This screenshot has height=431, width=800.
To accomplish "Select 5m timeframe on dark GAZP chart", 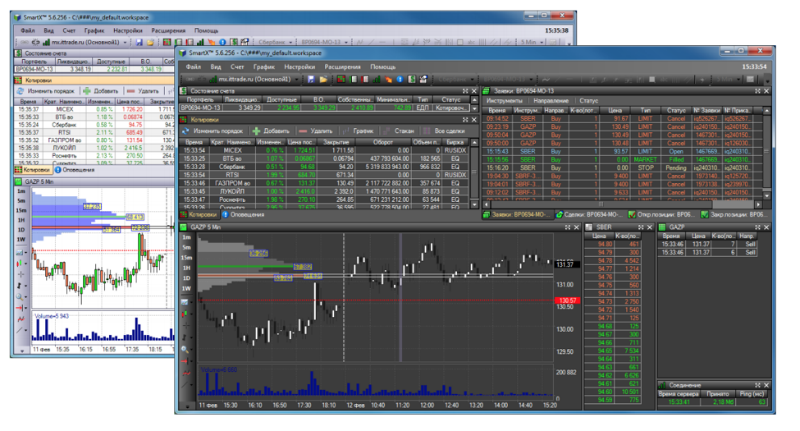I will 186,247.
